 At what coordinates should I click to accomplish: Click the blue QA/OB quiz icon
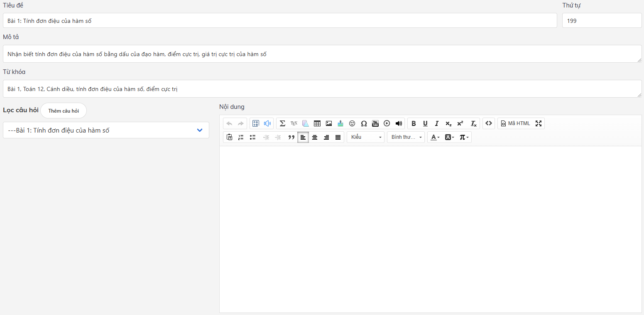point(256,123)
